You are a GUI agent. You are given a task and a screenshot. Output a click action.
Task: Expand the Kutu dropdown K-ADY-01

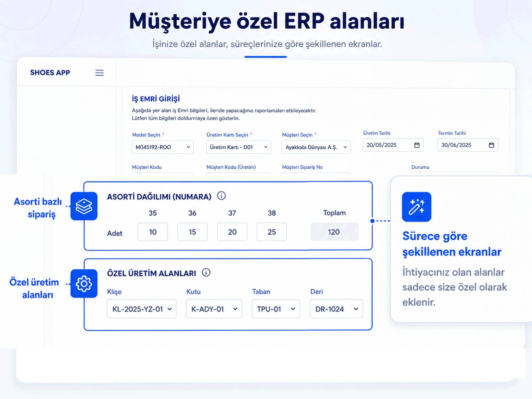pos(214,309)
